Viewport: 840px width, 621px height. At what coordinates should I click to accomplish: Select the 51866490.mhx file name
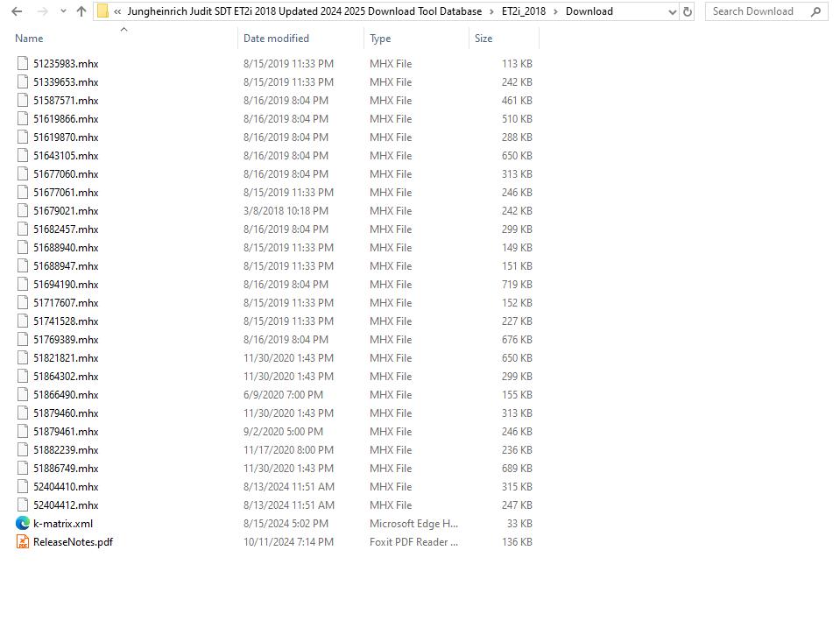(x=63, y=394)
